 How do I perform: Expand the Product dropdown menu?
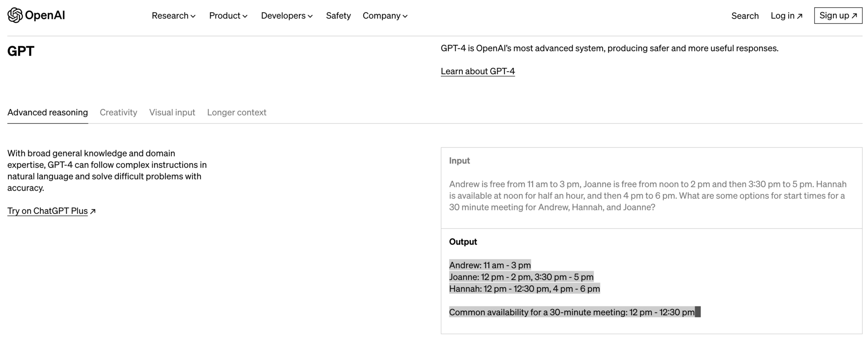228,16
